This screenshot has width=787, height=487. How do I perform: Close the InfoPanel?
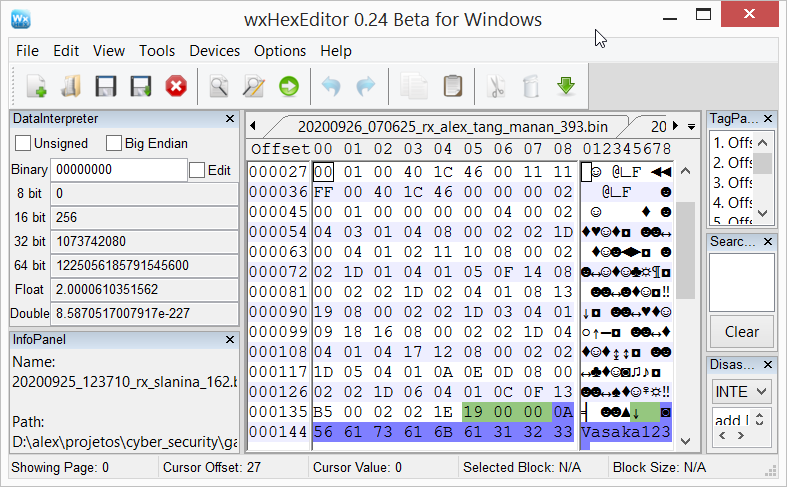pos(230,339)
